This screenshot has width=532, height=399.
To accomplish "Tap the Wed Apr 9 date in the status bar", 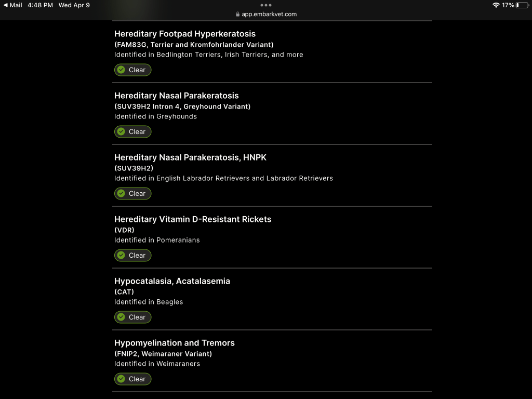I will (x=74, y=5).
